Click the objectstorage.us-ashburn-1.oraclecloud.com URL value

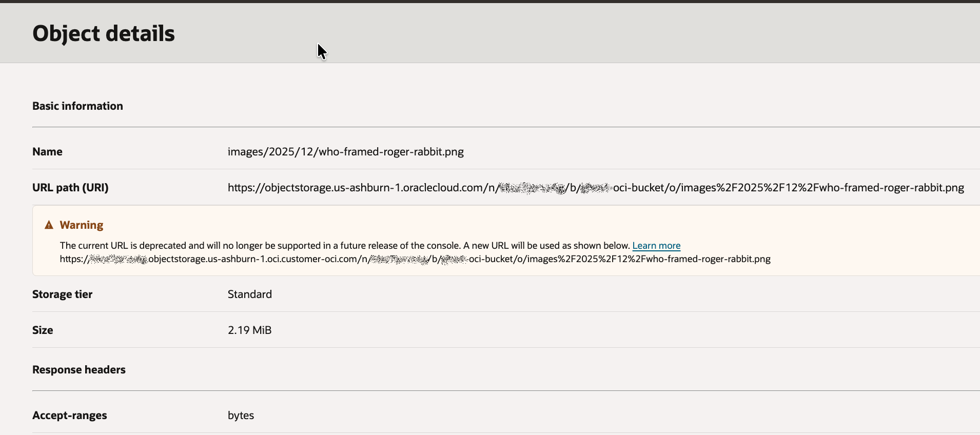click(x=595, y=188)
